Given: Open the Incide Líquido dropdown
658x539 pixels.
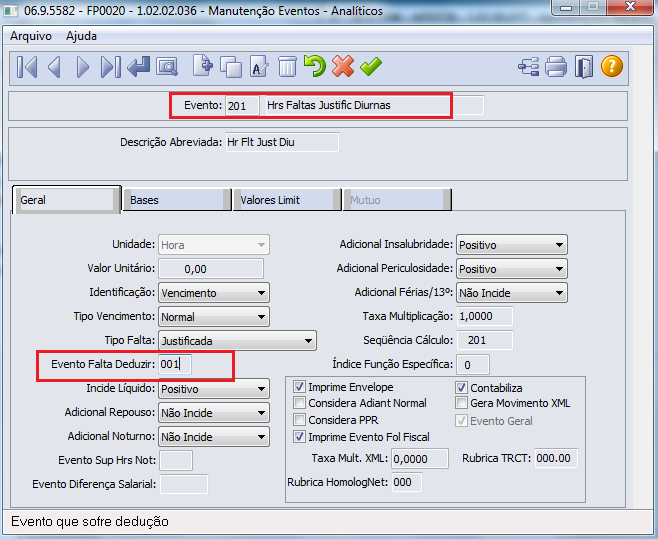Looking at the screenshot, I should [214, 389].
